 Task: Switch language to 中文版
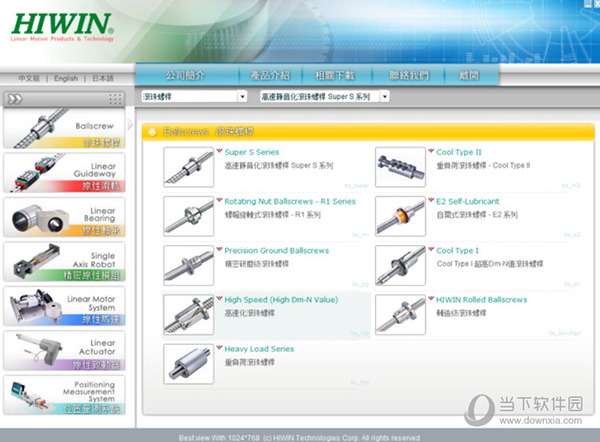(29, 78)
